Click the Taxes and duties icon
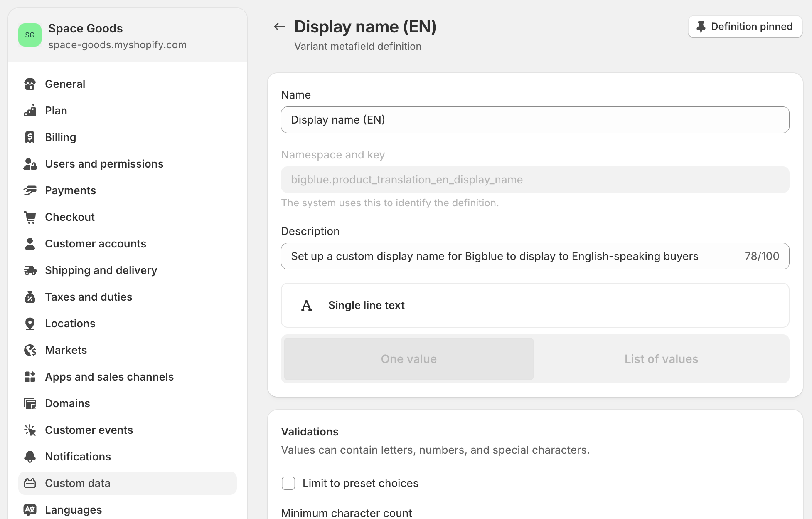 pyautogui.click(x=30, y=297)
